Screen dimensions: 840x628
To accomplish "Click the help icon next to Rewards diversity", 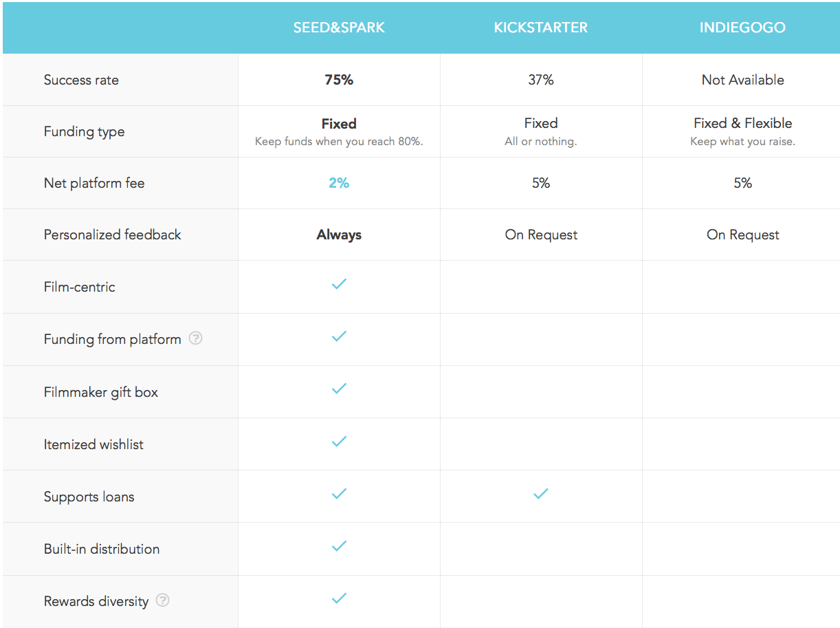I will point(163,600).
